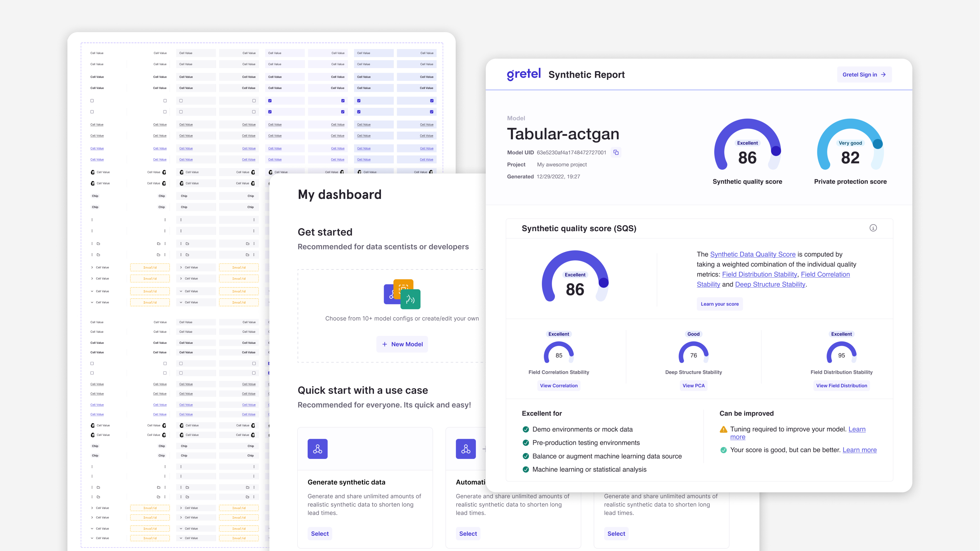Click the model configs illustration above New Model

[402, 294]
